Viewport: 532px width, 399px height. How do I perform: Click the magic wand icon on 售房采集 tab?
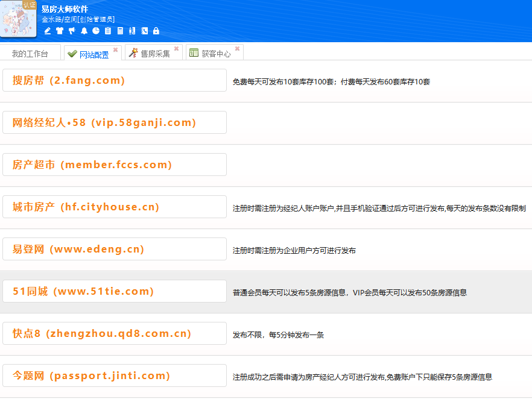click(x=133, y=52)
